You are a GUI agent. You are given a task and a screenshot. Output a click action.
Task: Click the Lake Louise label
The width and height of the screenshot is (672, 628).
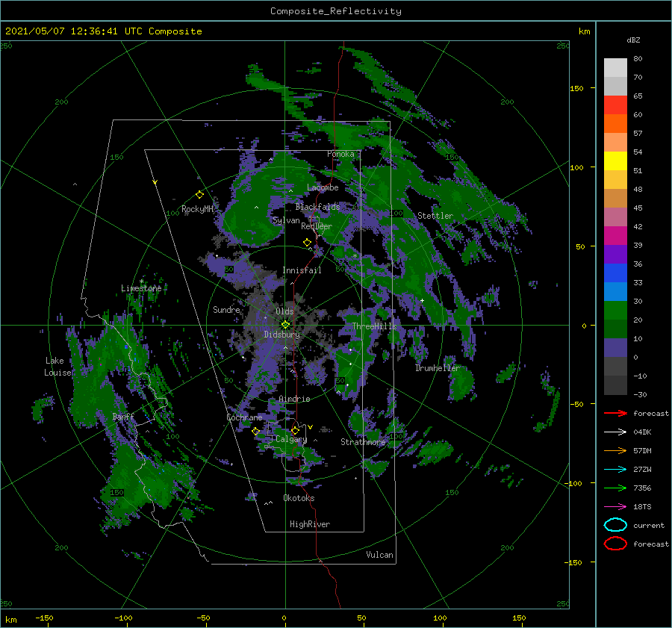57,367
